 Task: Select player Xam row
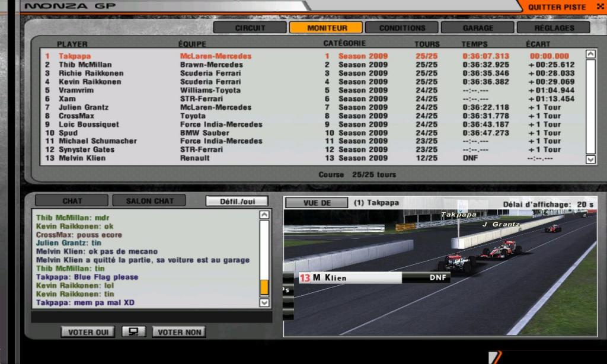(312, 99)
